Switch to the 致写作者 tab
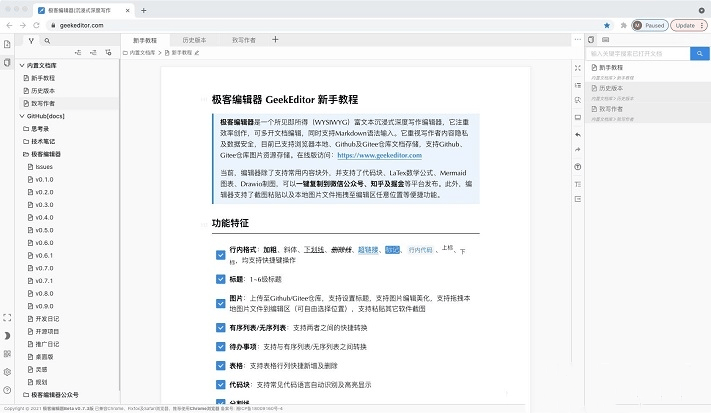This screenshot has height=413, width=711. (243, 40)
